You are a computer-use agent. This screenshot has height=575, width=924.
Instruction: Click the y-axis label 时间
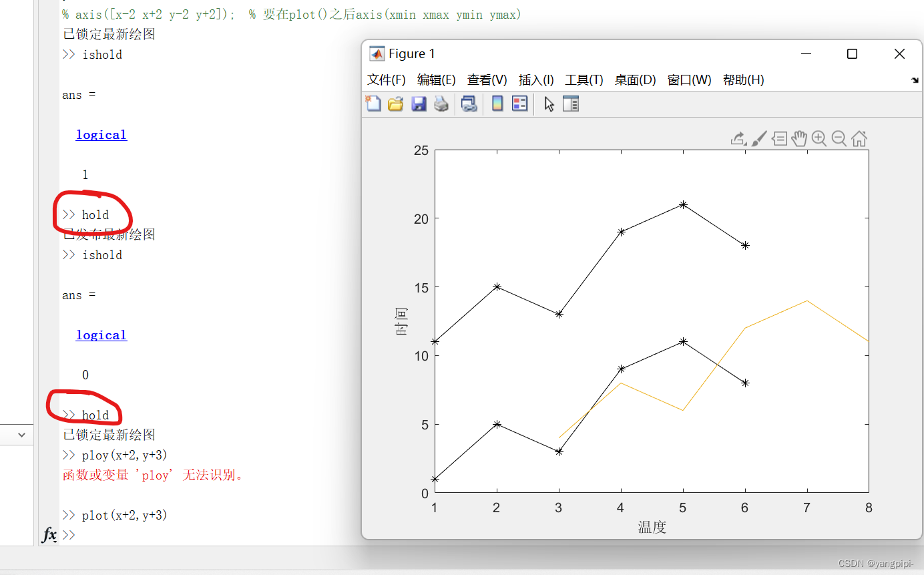click(402, 321)
